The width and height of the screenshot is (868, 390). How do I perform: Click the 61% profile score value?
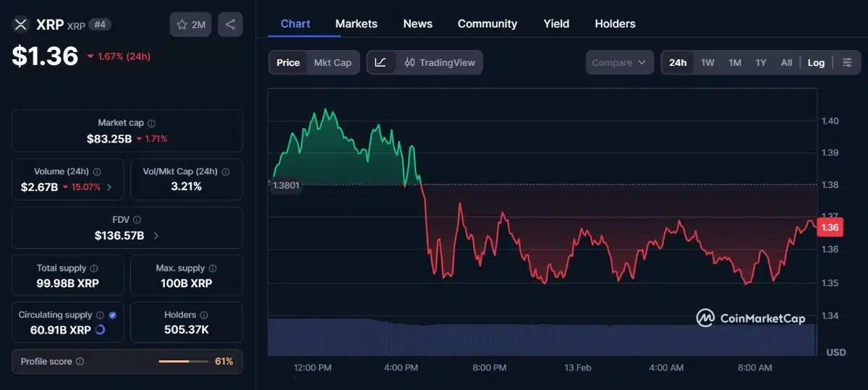[x=224, y=361]
